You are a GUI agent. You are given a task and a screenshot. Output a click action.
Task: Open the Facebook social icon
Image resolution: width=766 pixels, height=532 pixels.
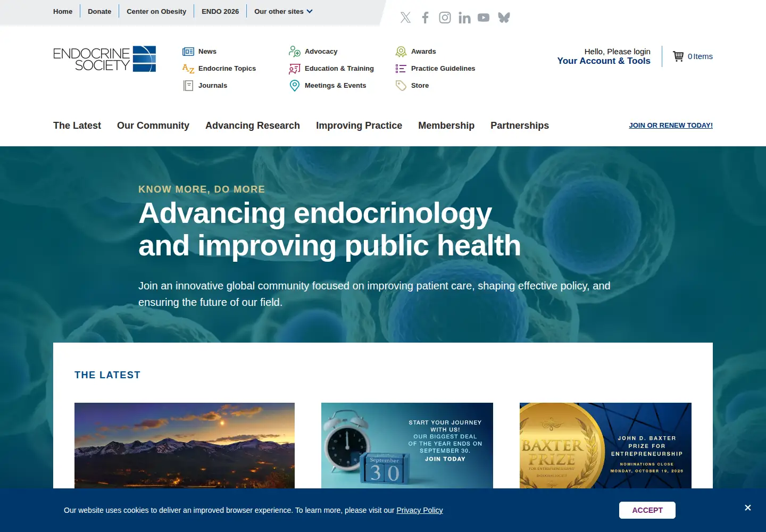pos(425,18)
